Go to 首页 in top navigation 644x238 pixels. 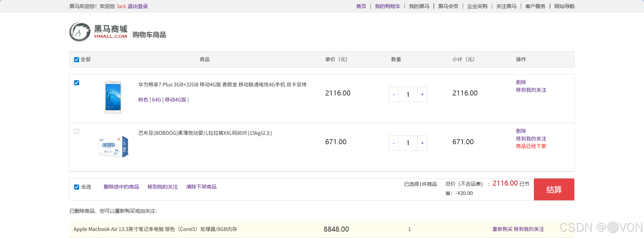tap(361, 6)
